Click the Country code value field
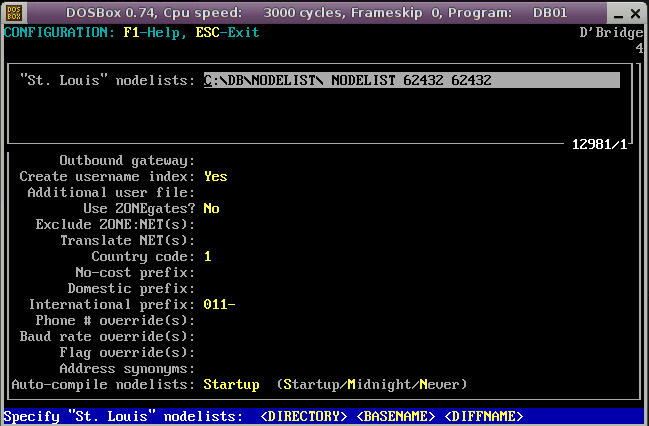Image resolution: width=649 pixels, height=426 pixels. (208, 256)
